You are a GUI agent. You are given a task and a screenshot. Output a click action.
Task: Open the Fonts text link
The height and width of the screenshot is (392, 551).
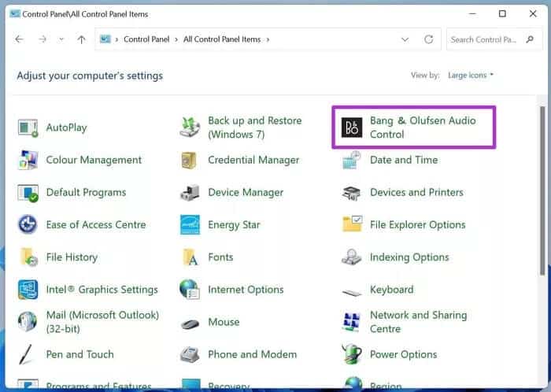[x=220, y=257]
